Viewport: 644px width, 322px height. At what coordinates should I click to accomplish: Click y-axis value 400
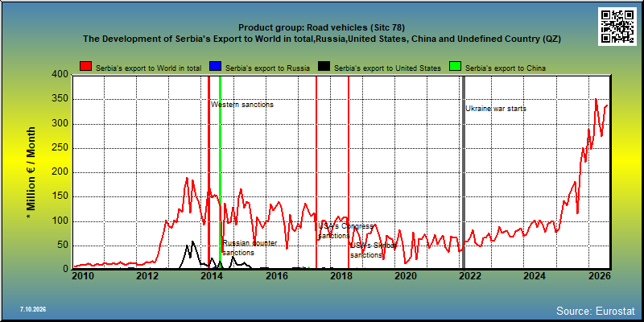pos(60,75)
